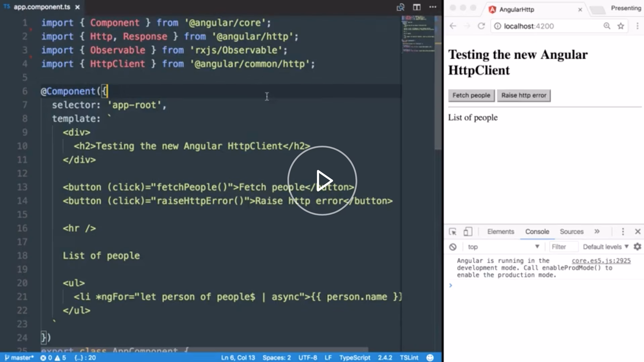Show more DevTools tabs chevron

[597, 231]
